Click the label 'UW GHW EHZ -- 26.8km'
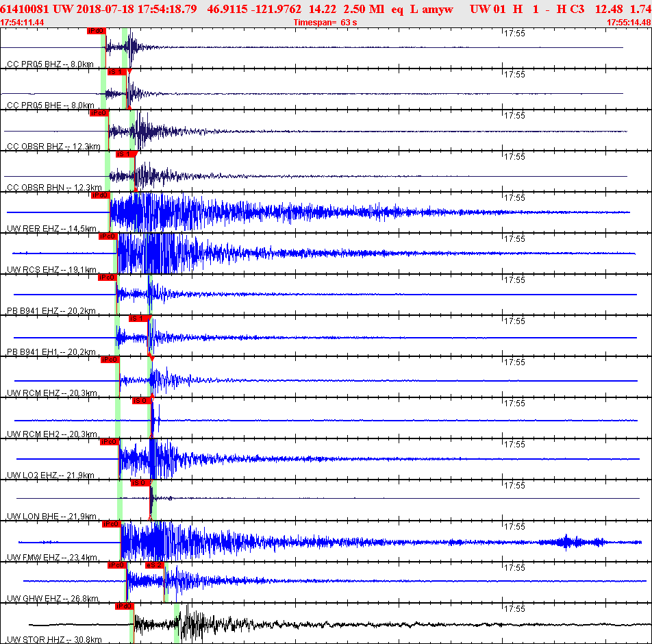The height and width of the screenshot is (644, 652). coord(53,599)
